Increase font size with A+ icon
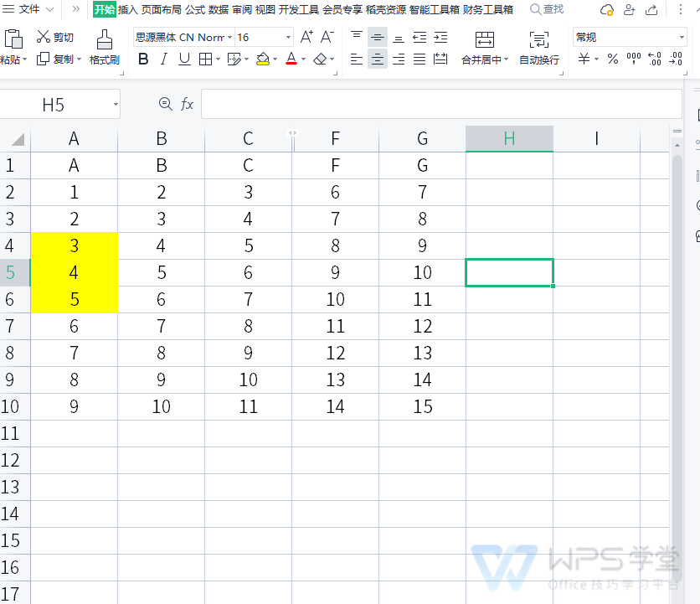 pos(306,37)
